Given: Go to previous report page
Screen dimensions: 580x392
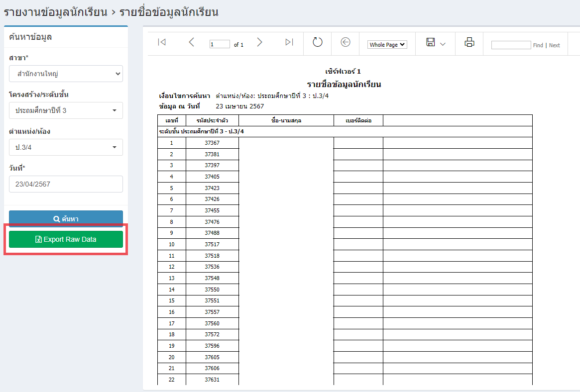Looking at the screenshot, I should [x=191, y=42].
